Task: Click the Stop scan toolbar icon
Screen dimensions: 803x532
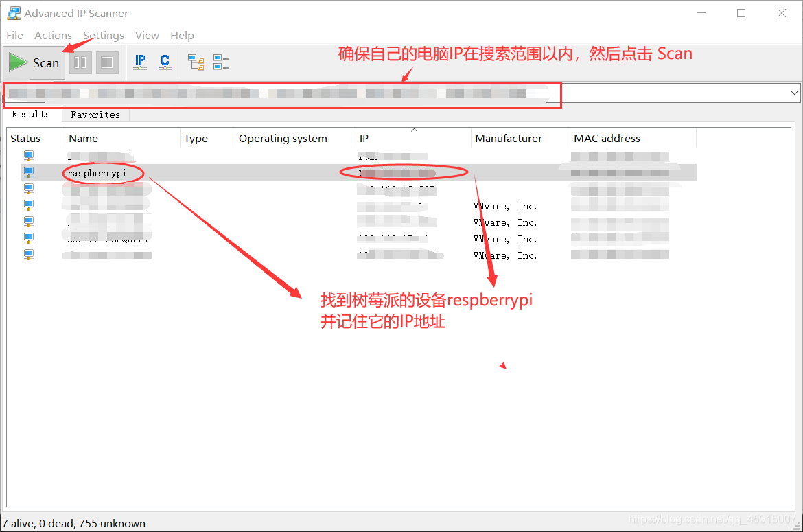Action: 107,62
